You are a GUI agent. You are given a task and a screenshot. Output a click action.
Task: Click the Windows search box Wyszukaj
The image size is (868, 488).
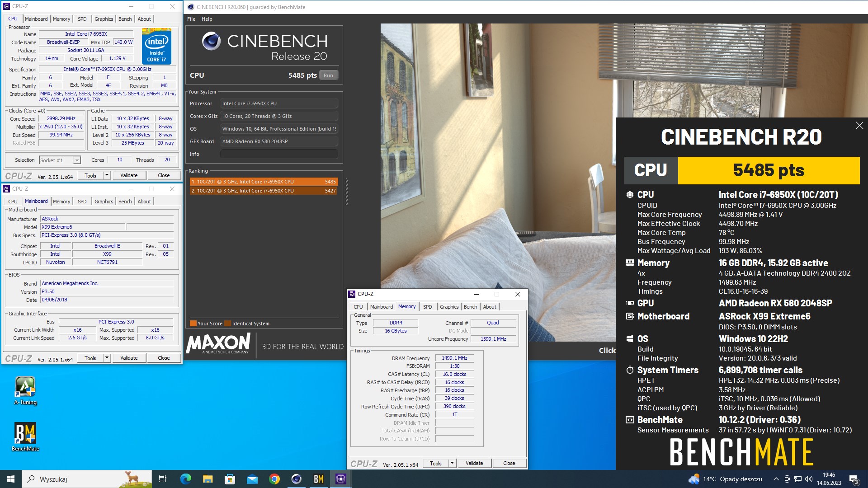(x=87, y=479)
